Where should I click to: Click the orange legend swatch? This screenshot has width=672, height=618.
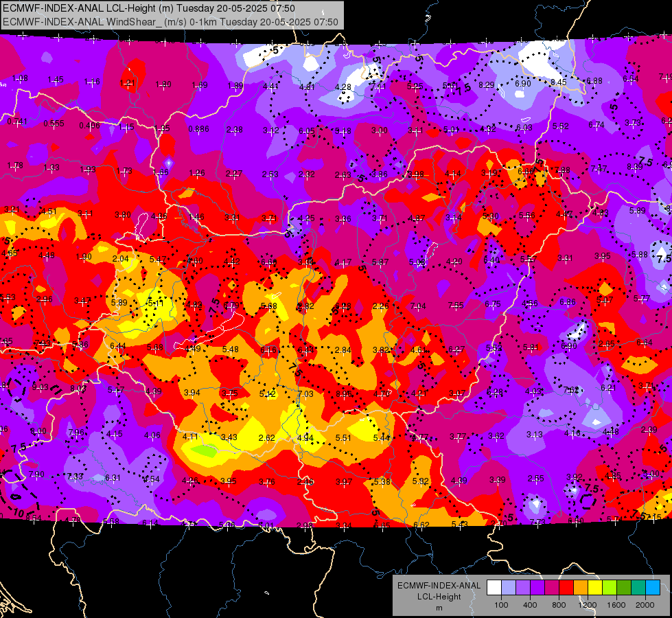click(x=581, y=588)
